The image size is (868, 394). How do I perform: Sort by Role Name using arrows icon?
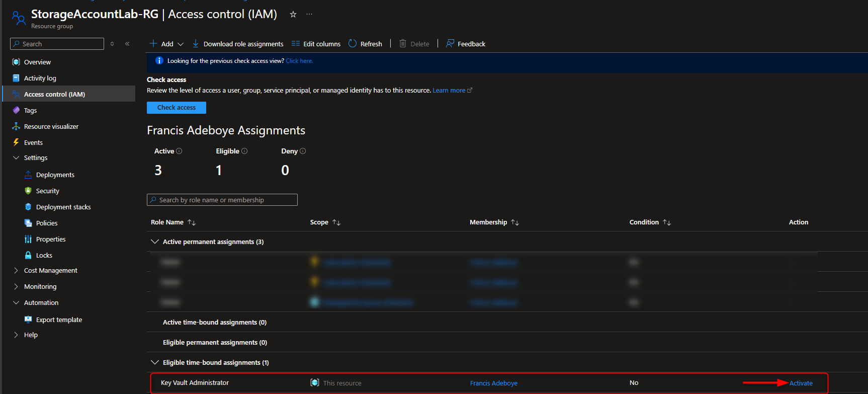pos(192,222)
